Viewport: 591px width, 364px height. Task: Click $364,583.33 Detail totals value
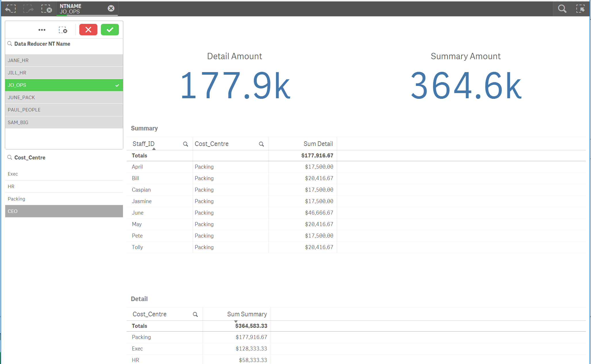click(x=251, y=326)
